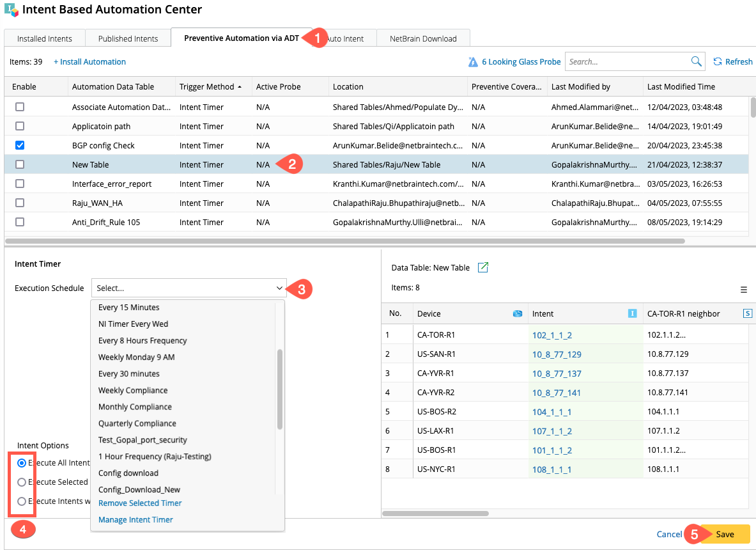Click the Looking Glass Probe icon
Viewport: 756px width, 550px height.
(473, 62)
